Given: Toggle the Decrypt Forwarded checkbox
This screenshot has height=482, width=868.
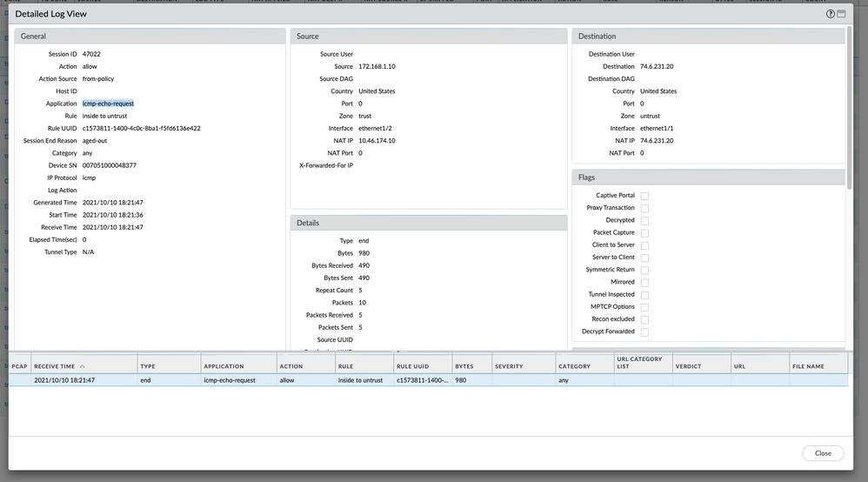Looking at the screenshot, I should point(644,331).
